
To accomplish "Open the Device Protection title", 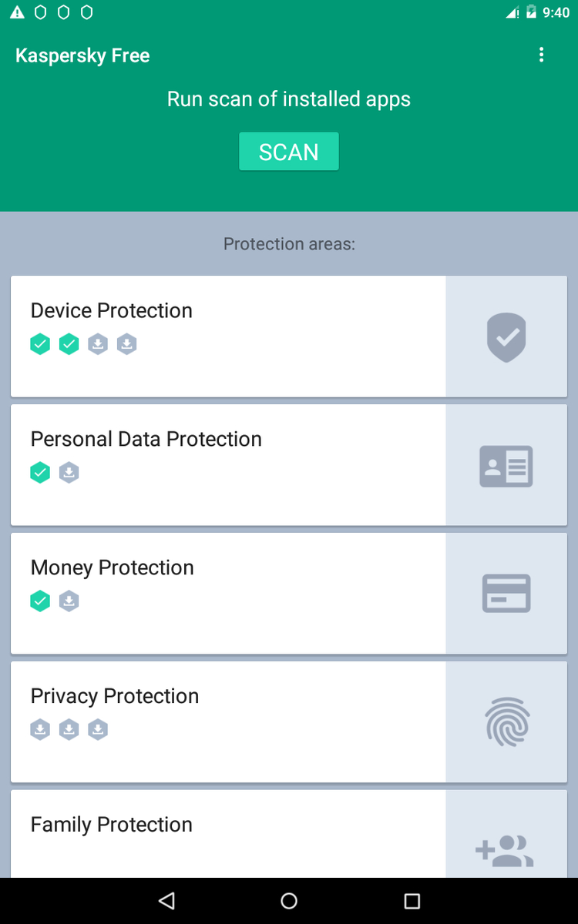I will (112, 310).
